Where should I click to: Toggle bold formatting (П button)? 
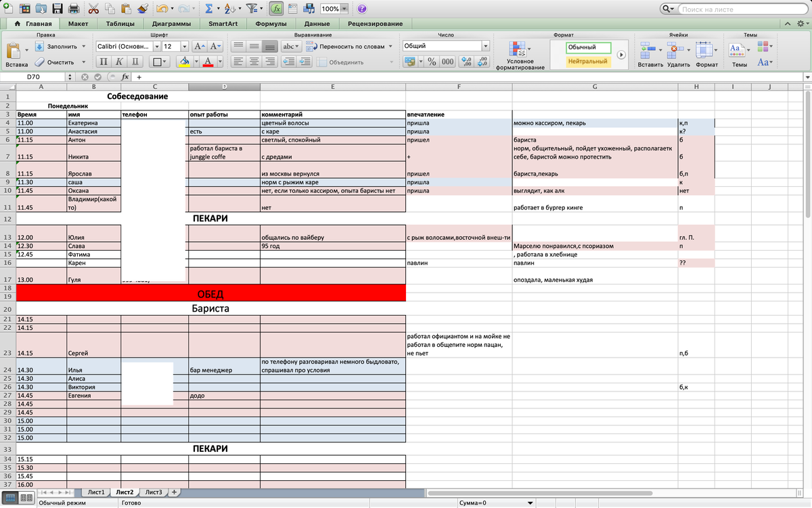[104, 62]
